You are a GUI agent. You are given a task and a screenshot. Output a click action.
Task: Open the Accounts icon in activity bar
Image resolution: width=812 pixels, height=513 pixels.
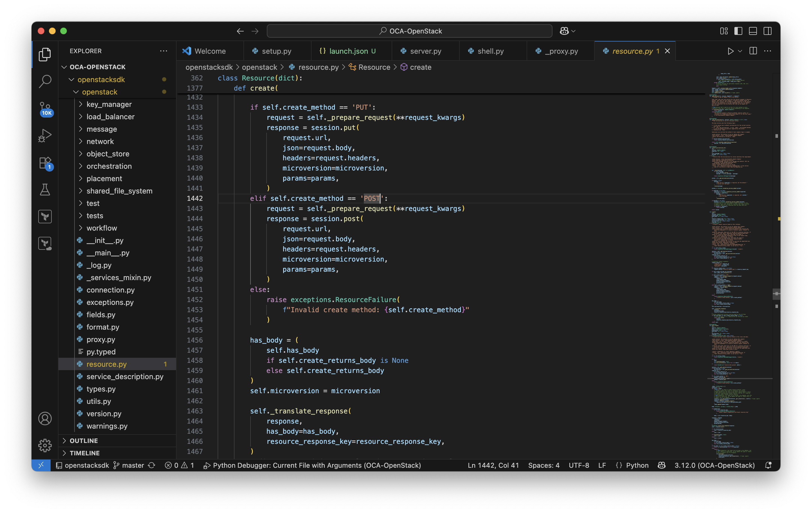click(45, 418)
